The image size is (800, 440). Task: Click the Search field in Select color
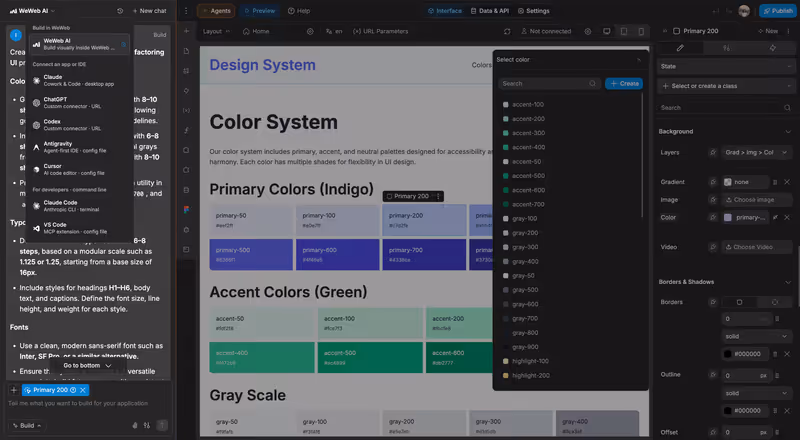tap(549, 84)
